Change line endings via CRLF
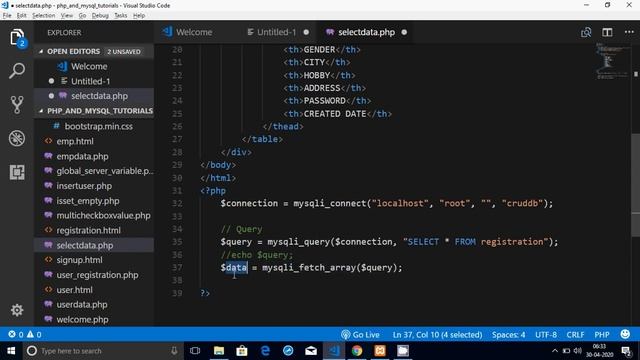The image size is (640, 360). [x=575, y=335]
